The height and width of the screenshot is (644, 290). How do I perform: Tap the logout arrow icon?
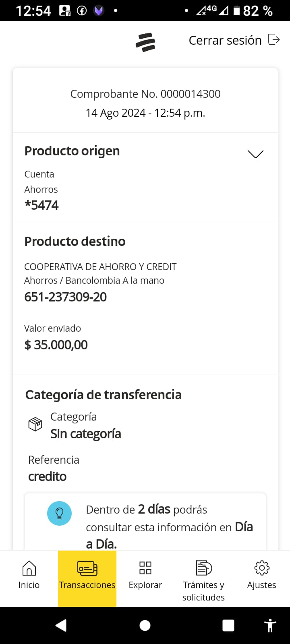click(274, 40)
